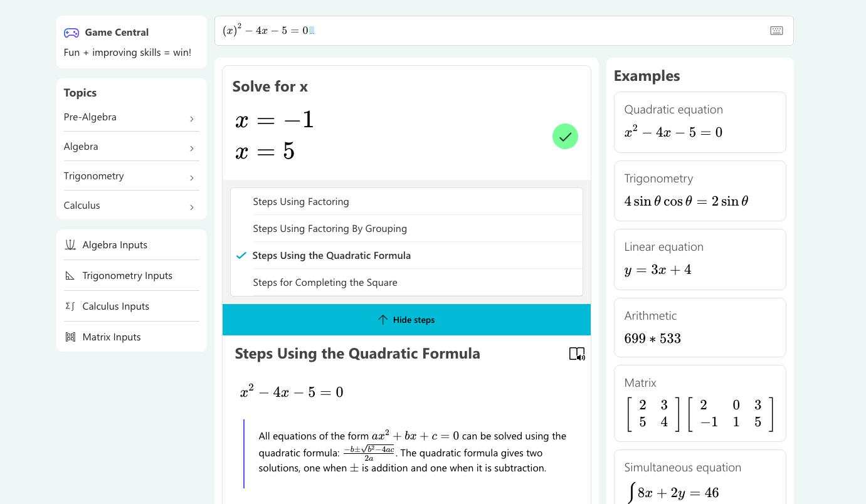Choose Steps for Completing the Square
This screenshot has height=504, width=866.
pos(325,283)
